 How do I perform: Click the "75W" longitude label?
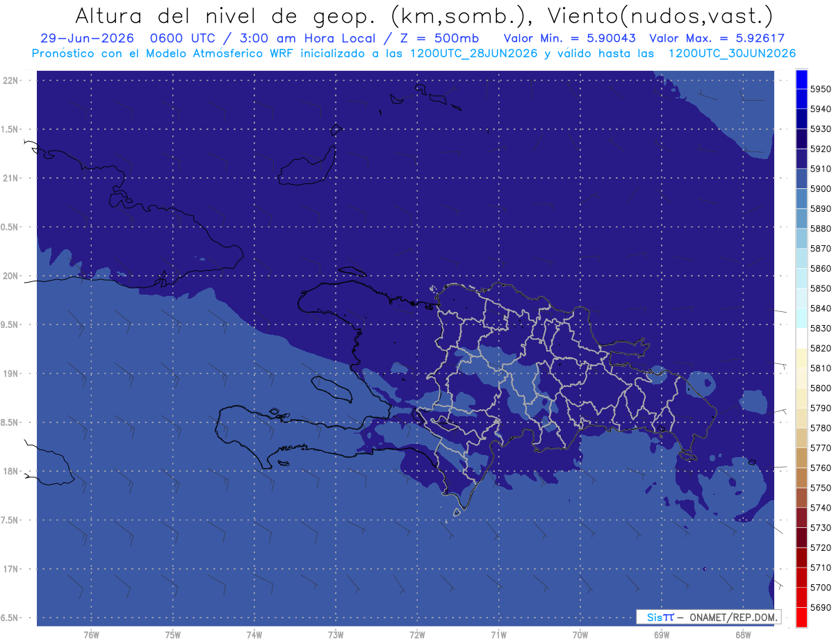point(173,635)
